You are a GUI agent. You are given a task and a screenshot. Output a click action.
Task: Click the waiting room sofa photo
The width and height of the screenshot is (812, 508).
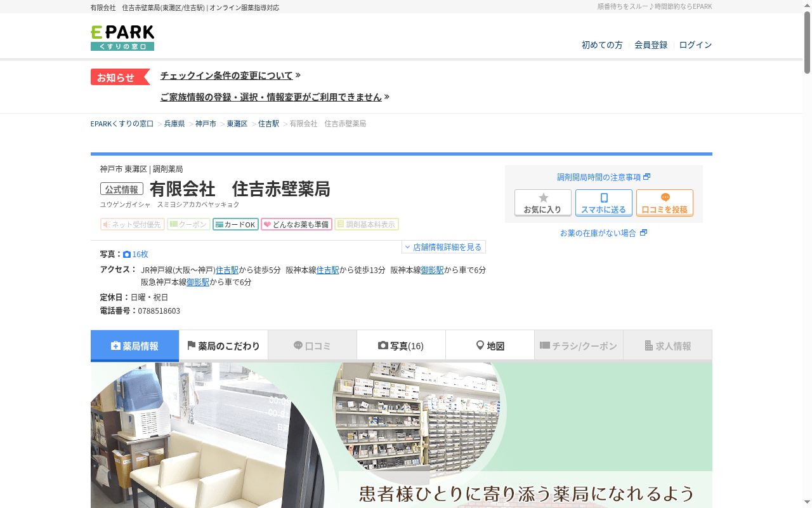click(x=207, y=436)
